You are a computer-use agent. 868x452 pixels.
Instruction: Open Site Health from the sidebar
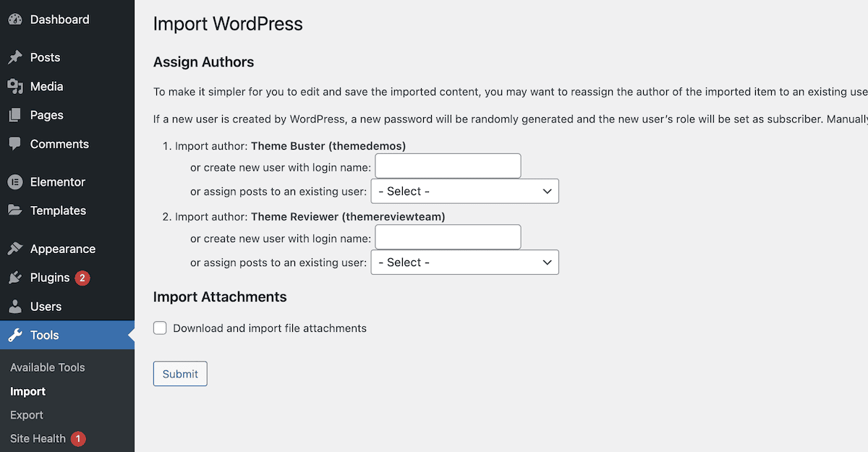(x=37, y=438)
